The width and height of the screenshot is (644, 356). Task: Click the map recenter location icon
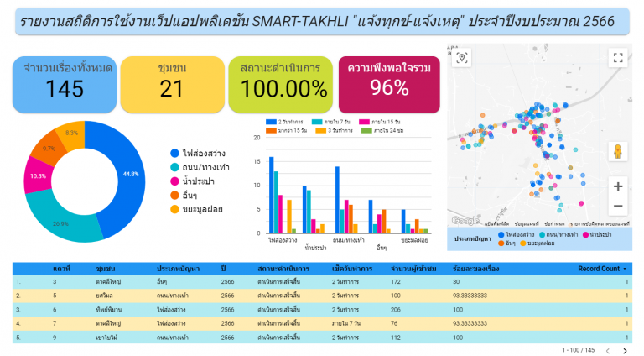pyautogui.click(x=462, y=58)
